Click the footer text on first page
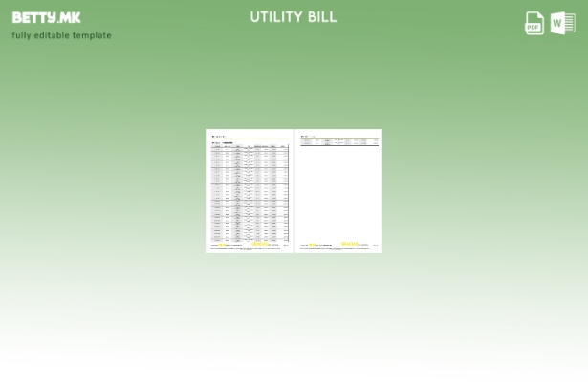Image resolution: width=588 pixels, height=382 pixels. 234,246
